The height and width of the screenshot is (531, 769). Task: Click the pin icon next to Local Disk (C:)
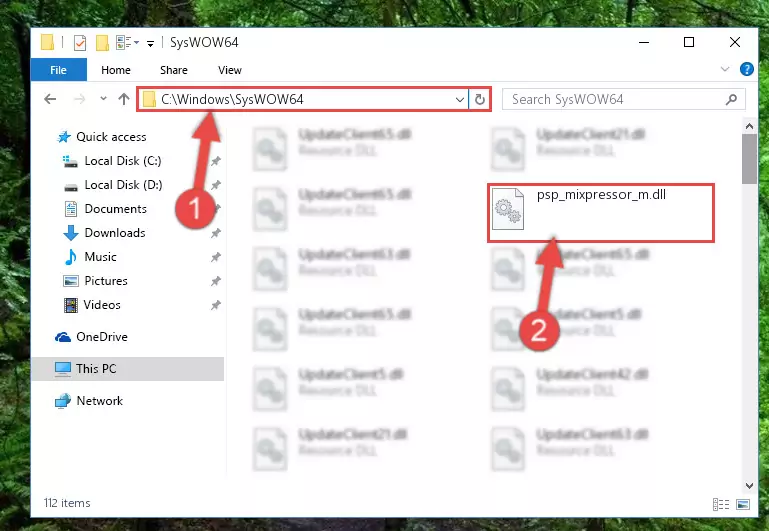coord(216,161)
